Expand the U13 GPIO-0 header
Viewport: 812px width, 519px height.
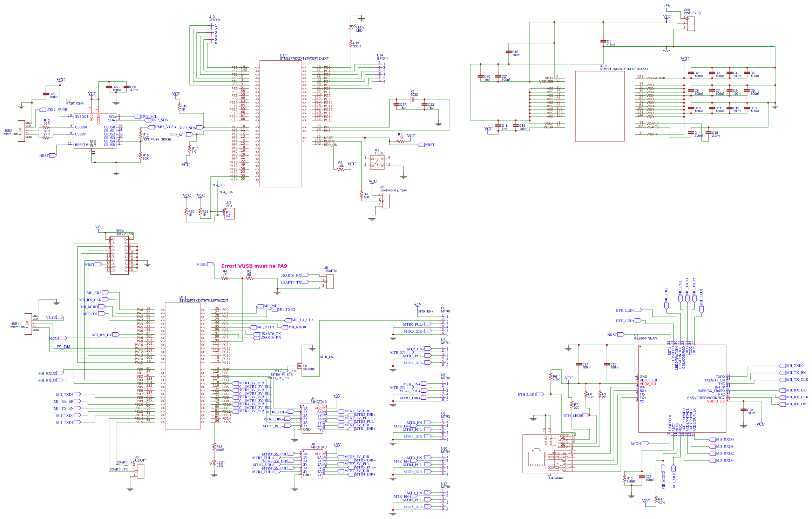tap(212, 33)
